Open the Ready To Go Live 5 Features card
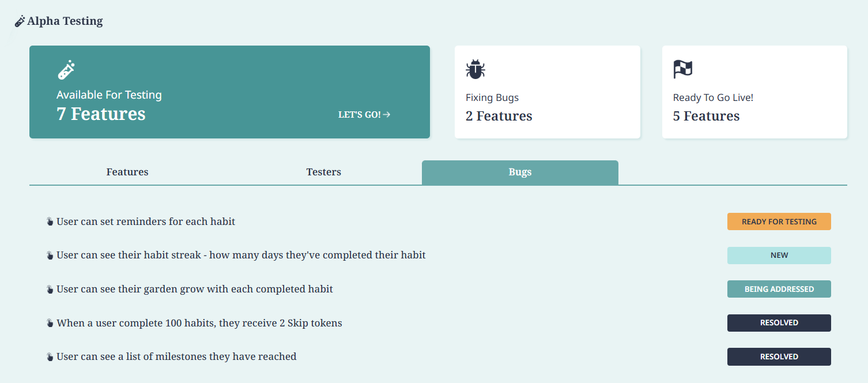868x383 pixels. [x=754, y=92]
